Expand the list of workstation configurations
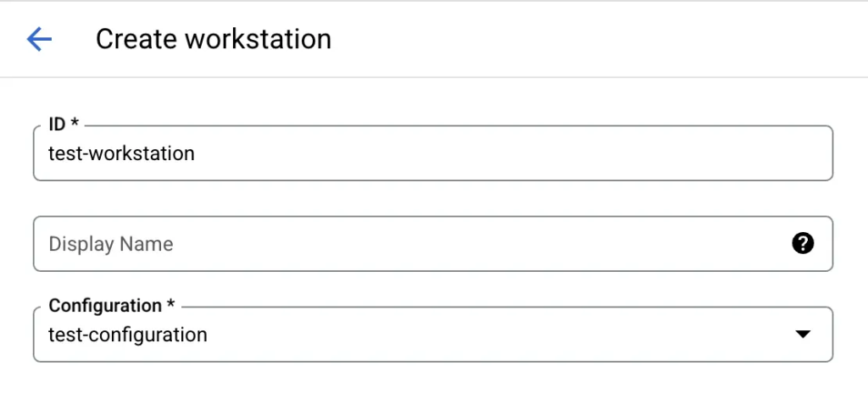Viewport: 868px width, 393px height. 803,335
